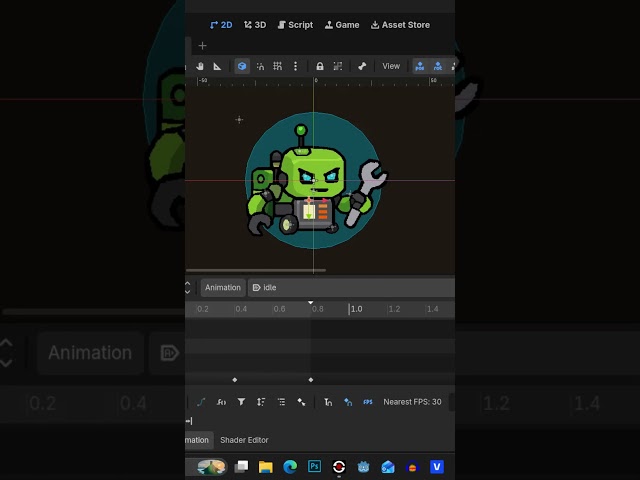Sort tracks with alphabetical sort icon
Viewport: 640px width, 480px height.
[261, 402]
